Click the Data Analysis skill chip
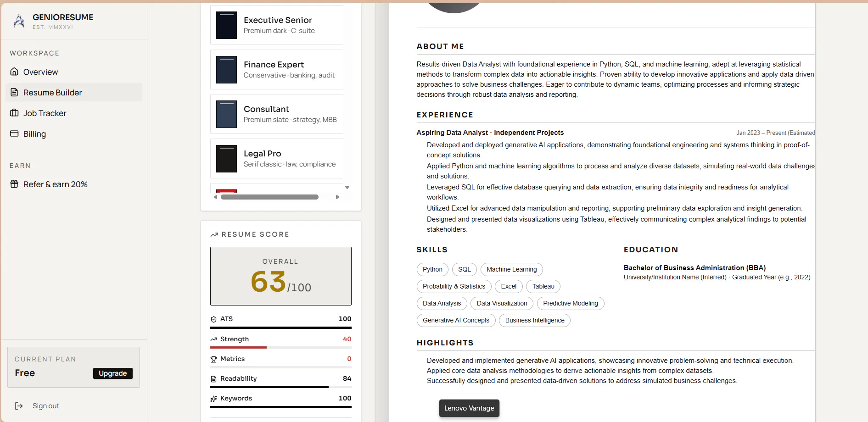The height and width of the screenshot is (422, 868). click(x=442, y=304)
